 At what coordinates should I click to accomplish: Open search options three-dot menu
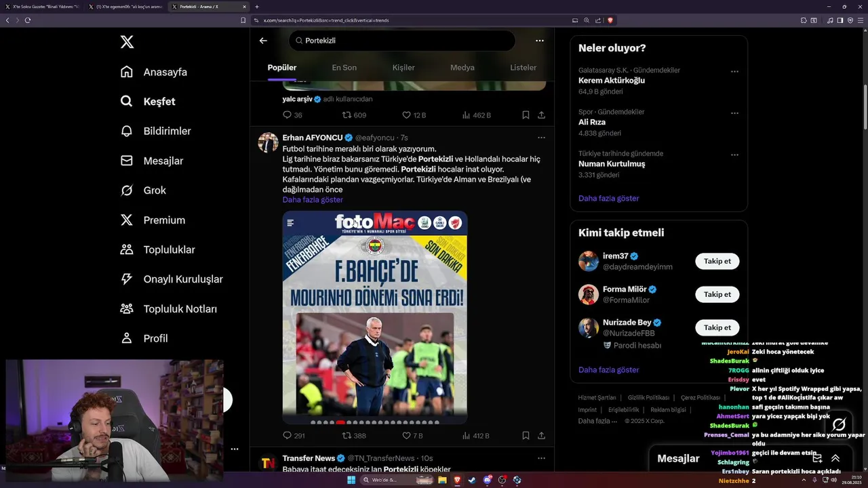pos(540,41)
